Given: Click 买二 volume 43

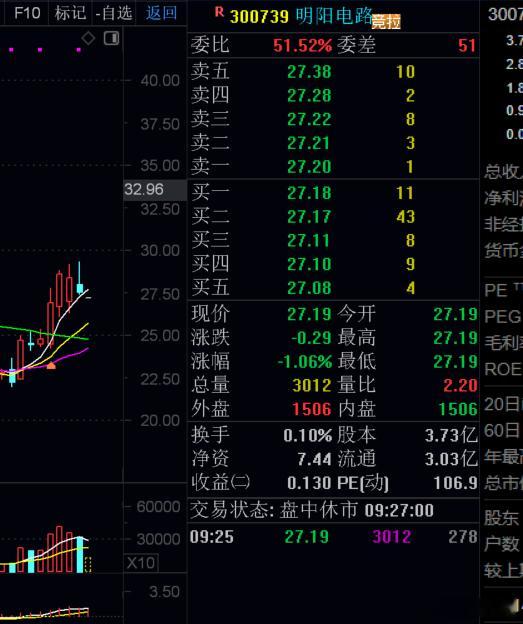Looking at the screenshot, I should click(406, 217).
